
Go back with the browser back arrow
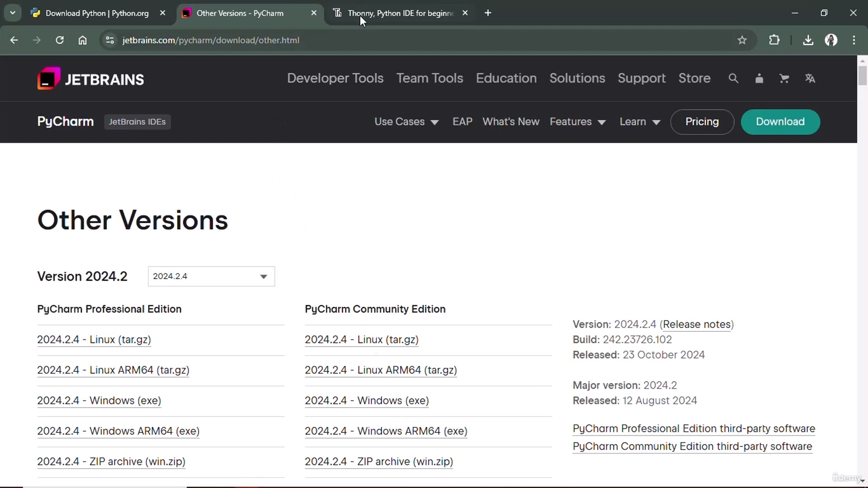click(14, 40)
